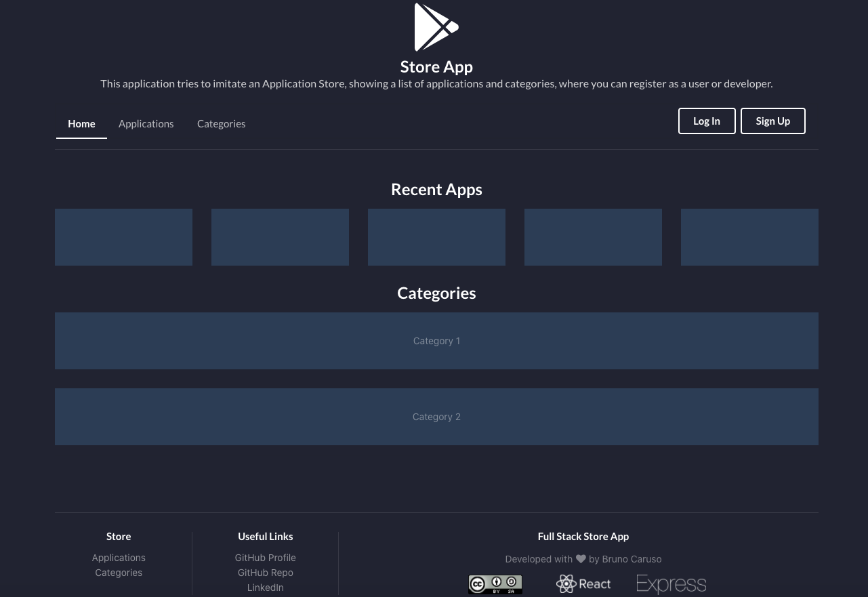This screenshot has height=597, width=868.
Task: Click the Store App play logo icon
Action: (x=436, y=27)
